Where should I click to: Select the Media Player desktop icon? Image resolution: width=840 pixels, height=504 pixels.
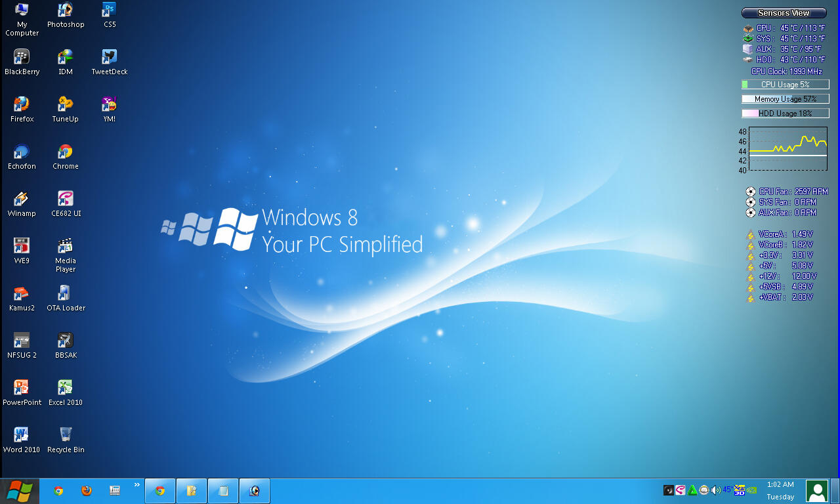click(66, 255)
